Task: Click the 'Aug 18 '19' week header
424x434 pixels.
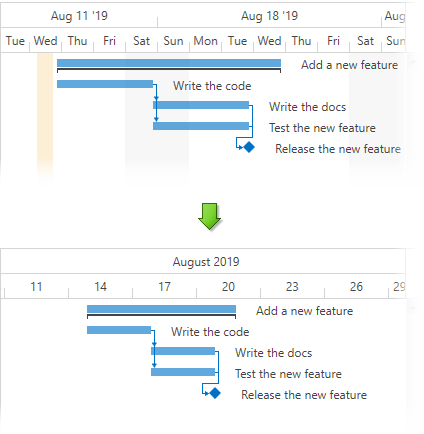Action: click(x=269, y=16)
